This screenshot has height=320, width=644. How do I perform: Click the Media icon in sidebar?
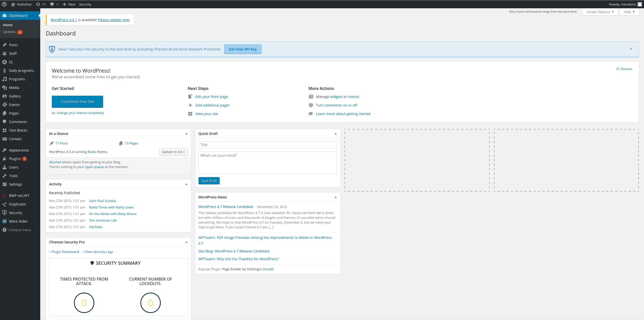pos(5,88)
